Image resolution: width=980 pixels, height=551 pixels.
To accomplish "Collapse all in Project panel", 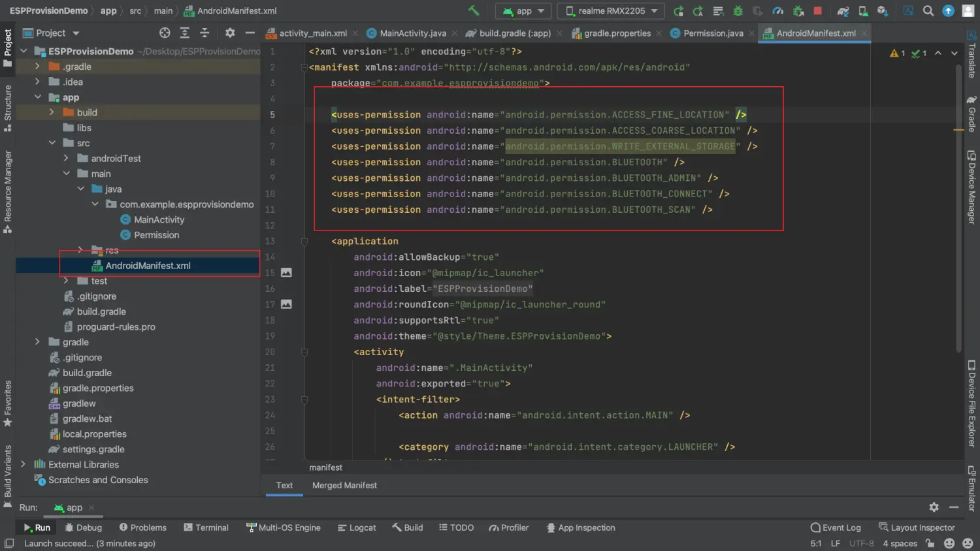I will [x=204, y=33].
